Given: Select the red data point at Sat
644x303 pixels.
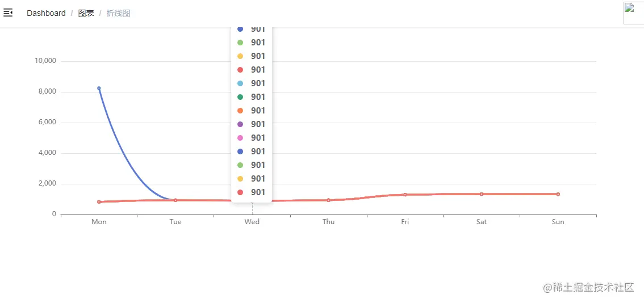Looking at the screenshot, I should [482, 194].
